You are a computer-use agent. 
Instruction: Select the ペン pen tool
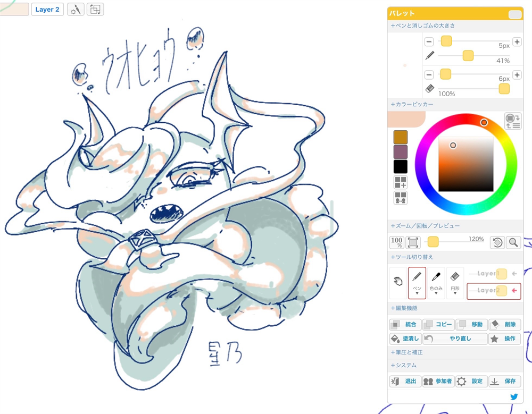tap(417, 283)
